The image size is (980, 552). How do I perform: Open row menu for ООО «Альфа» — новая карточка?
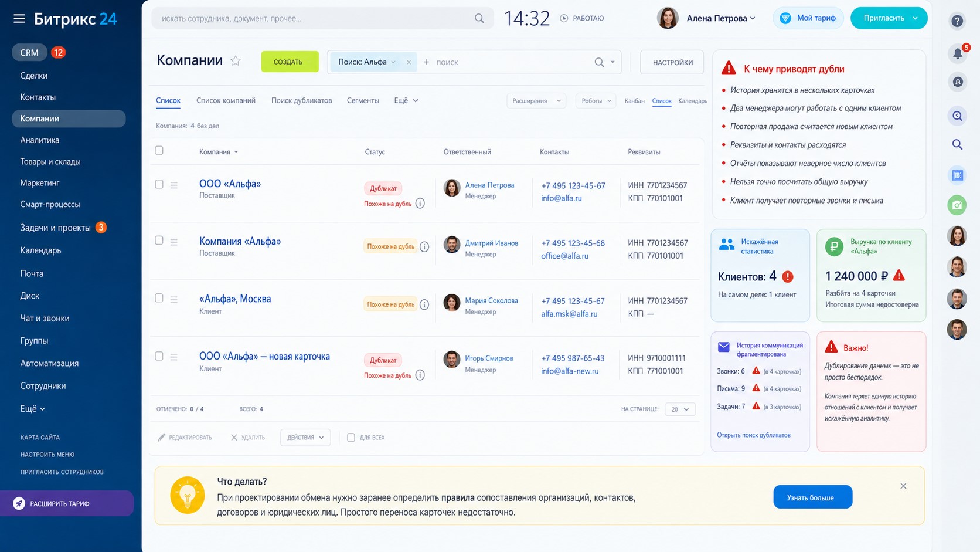coord(174,357)
